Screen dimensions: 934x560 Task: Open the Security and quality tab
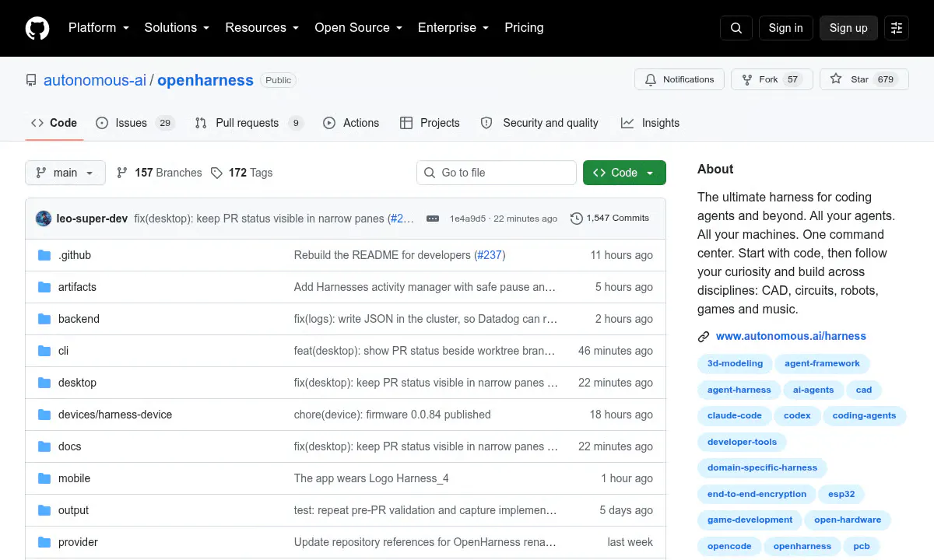539,123
